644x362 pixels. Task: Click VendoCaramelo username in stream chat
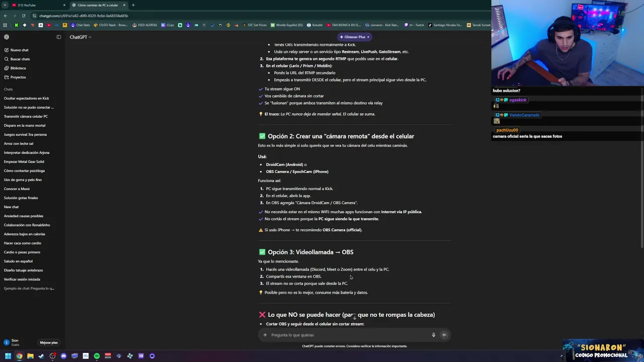pos(524,115)
